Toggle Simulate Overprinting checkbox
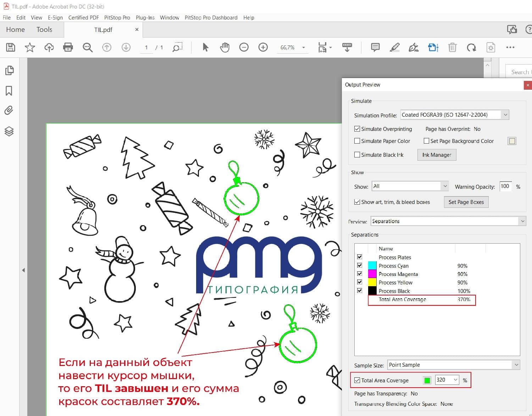Screen dimensions: 532x416 click(357, 129)
